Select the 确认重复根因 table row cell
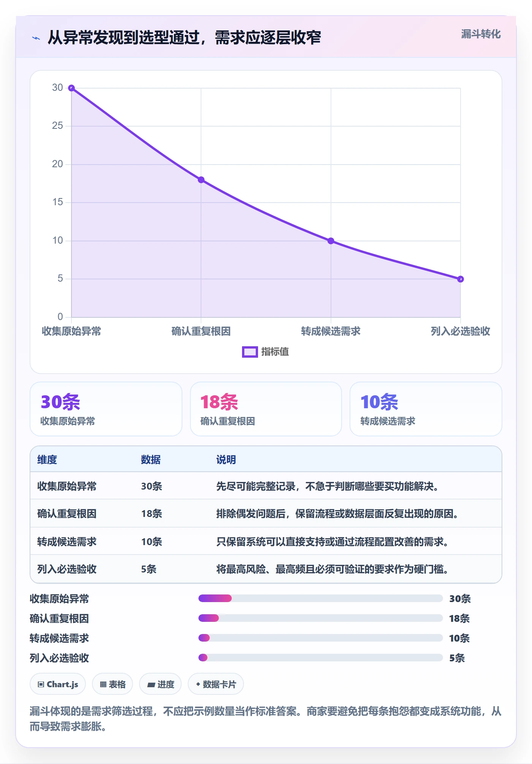 coord(67,514)
